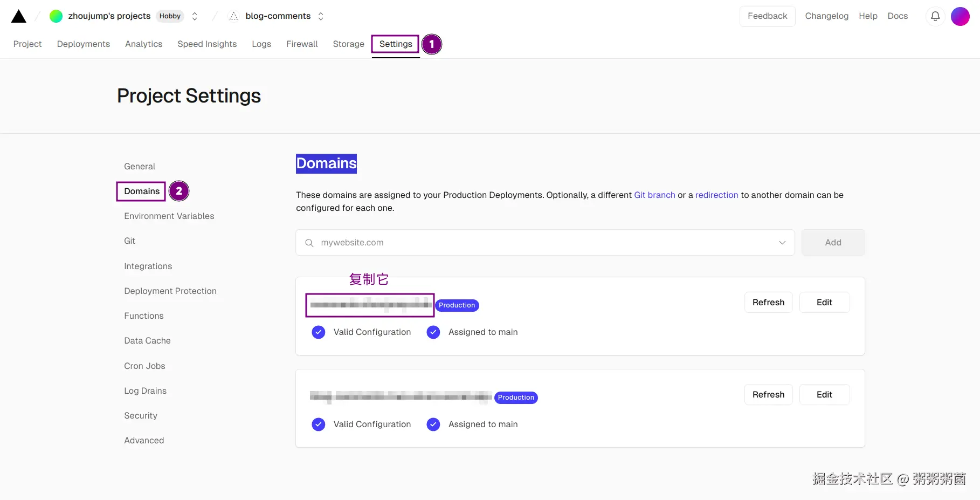This screenshot has width=980, height=500.
Task: Click the green team avatar icon
Action: click(x=56, y=16)
